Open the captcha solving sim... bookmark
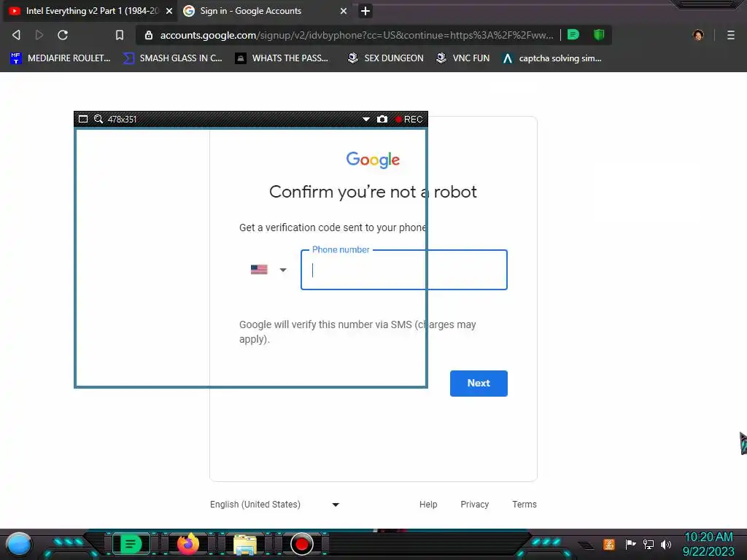The height and width of the screenshot is (560, 747). coord(551,58)
